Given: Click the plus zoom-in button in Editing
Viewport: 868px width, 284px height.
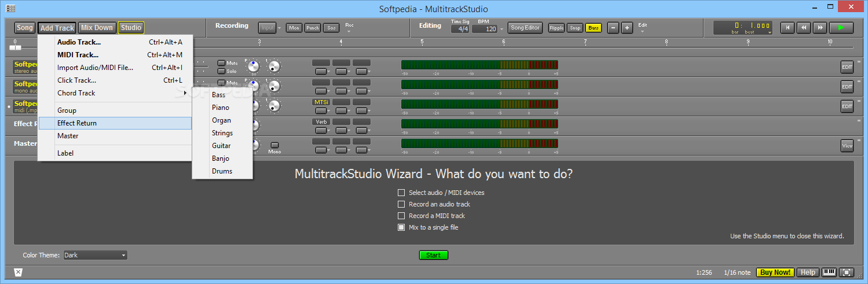Looking at the screenshot, I should point(627,28).
